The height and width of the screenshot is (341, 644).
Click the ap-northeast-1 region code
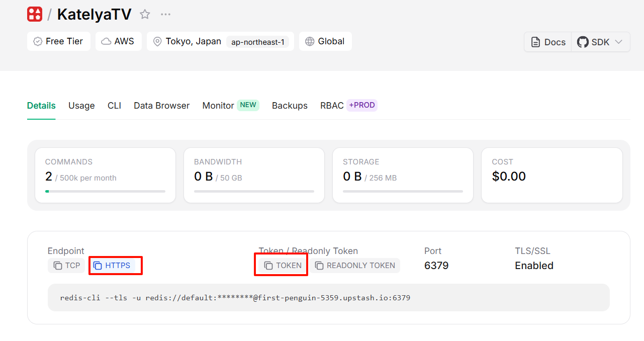pos(257,42)
